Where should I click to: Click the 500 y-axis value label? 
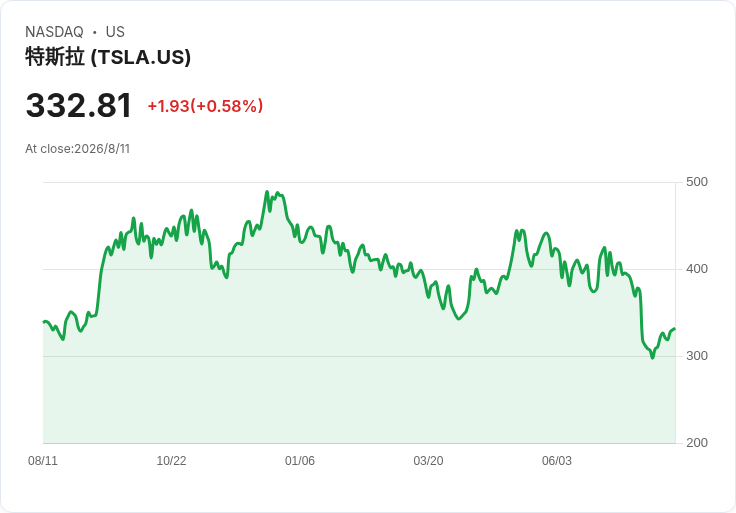tap(697, 182)
